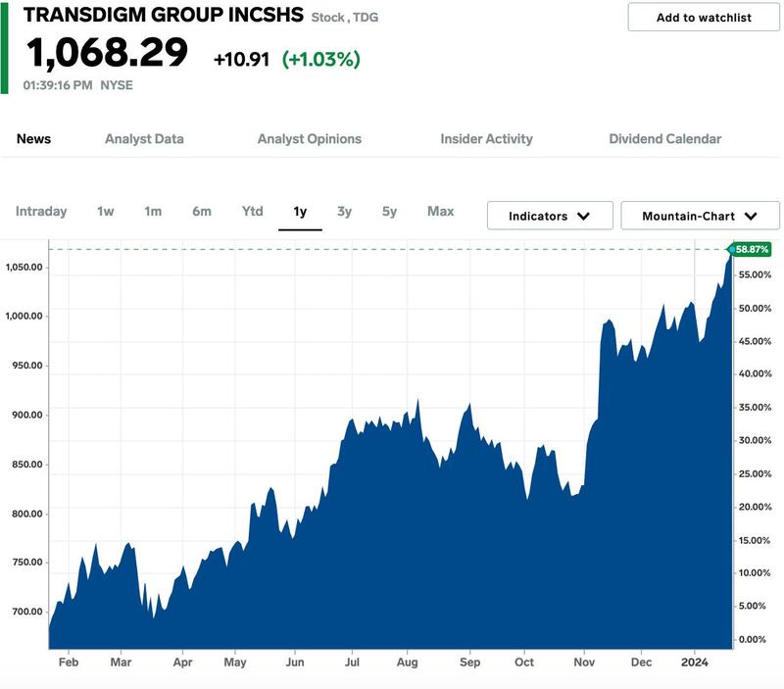
Task: Click the 1,050.00 price axis label
Action: pyautogui.click(x=24, y=267)
